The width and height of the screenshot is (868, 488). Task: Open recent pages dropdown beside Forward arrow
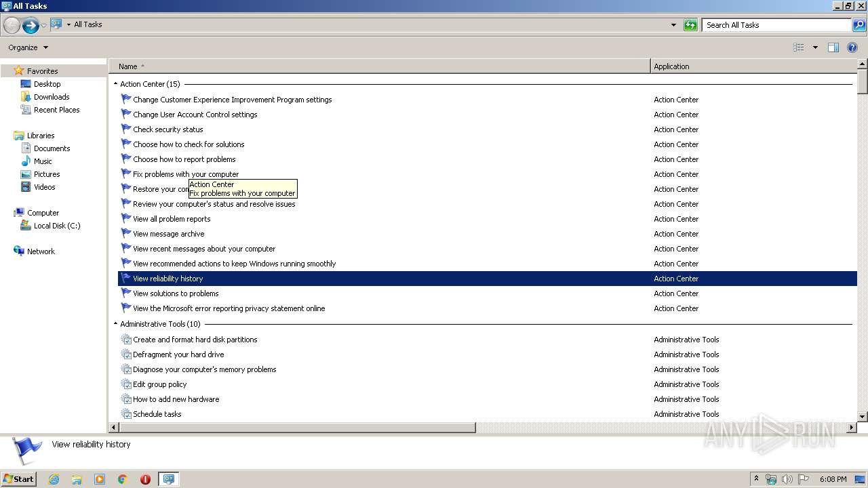pos(44,25)
